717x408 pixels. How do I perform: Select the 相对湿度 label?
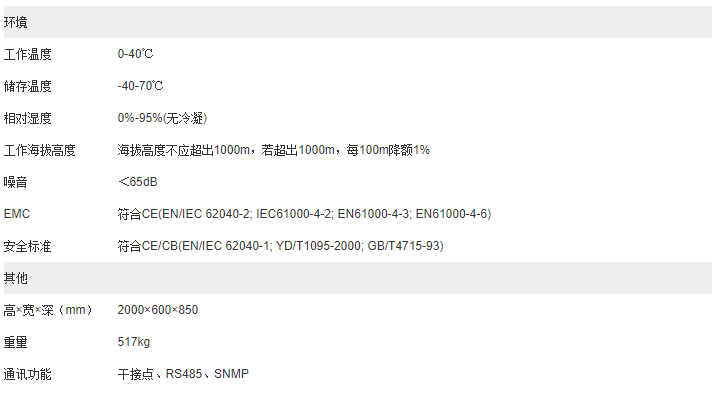point(28,118)
